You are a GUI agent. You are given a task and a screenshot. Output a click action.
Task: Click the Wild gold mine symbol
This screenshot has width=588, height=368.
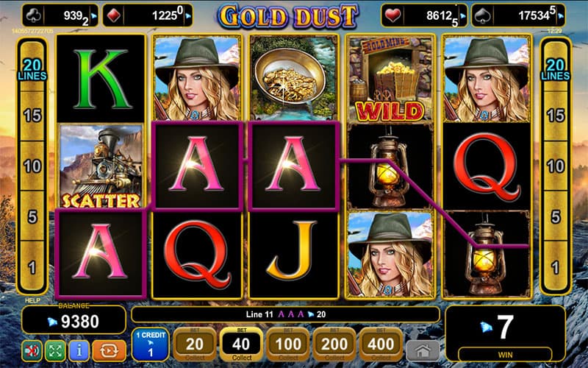(x=390, y=79)
